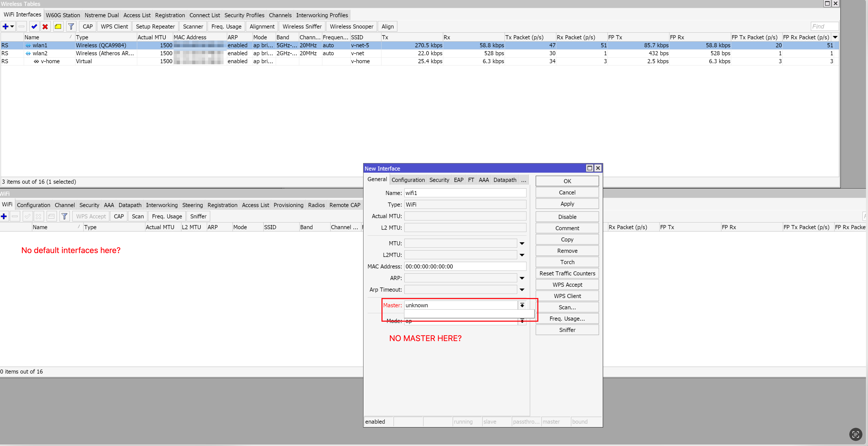Click the blue plus Add icon in Wireless Tables

tap(5, 26)
